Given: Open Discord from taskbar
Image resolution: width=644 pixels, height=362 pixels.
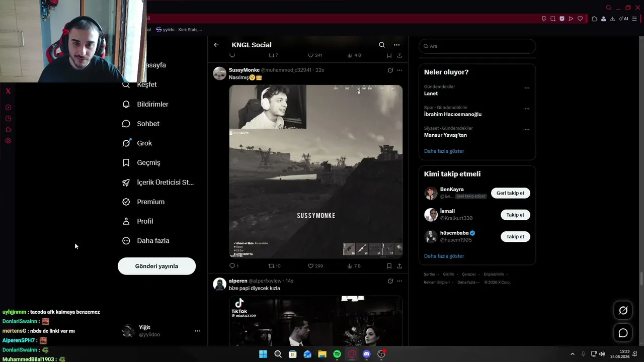Looking at the screenshot, I should 367,354.
